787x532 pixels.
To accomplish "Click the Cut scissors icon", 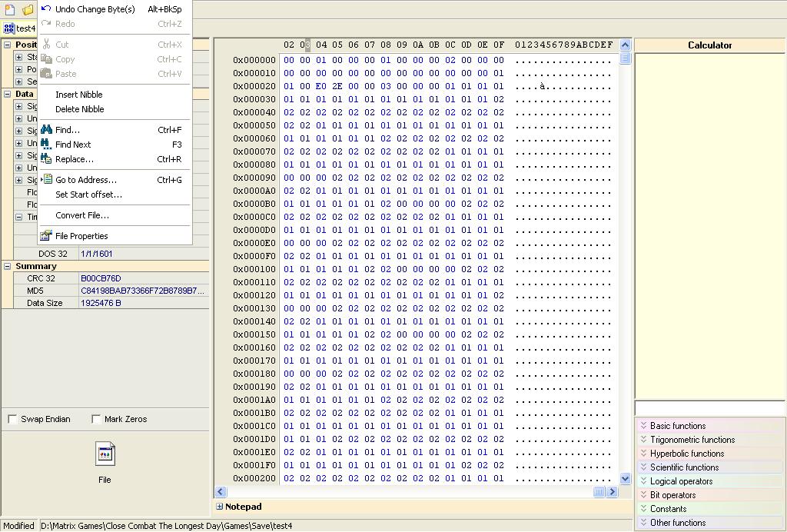I will [x=46, y=44].
